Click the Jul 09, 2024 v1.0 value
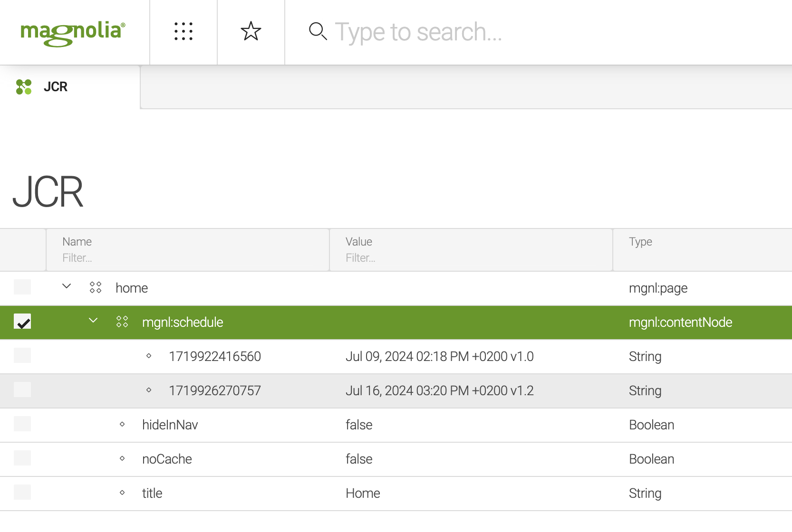 click(440, 357)
